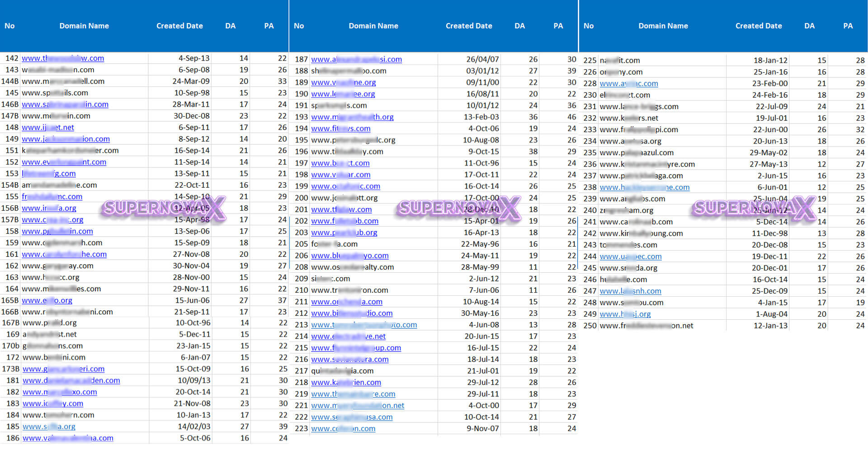
Task: Select the row number cell 170b
Action: 10,346
